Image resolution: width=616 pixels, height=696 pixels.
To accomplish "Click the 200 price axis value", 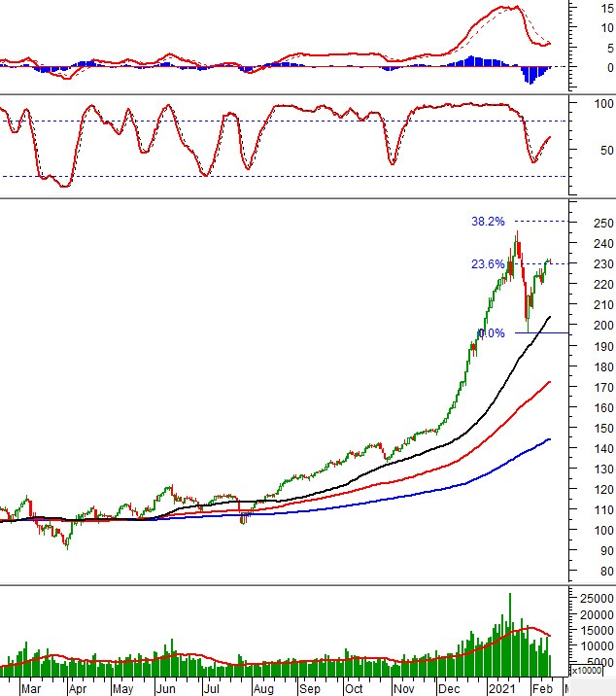I will pyautogui.click(x=603, y=325).
